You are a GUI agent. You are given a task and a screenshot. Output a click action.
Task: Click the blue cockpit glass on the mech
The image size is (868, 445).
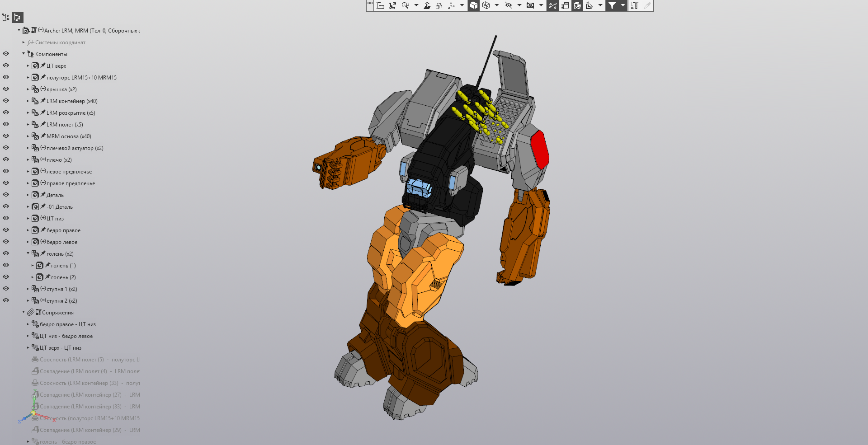[418, 187]
